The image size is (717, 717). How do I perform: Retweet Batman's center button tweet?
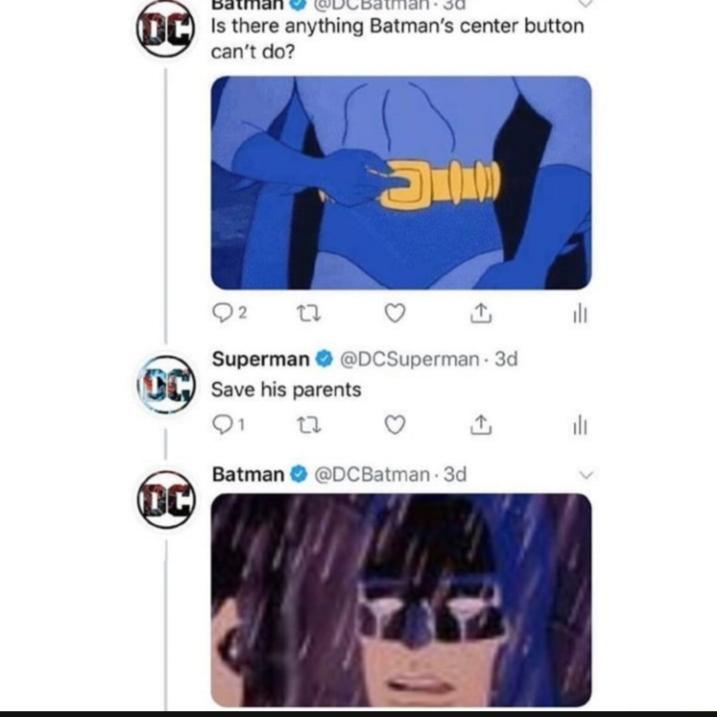pos(309,314)
